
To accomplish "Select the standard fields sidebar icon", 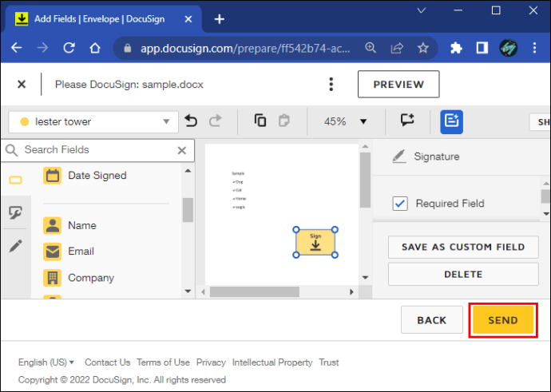I will pyautogui.click(x=15, y=180).
